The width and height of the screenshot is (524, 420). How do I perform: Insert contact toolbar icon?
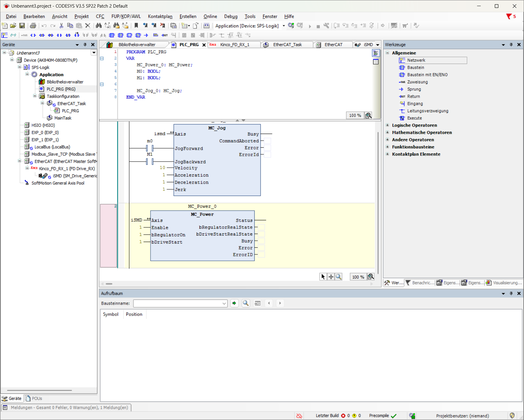click(x=59, y=35)
